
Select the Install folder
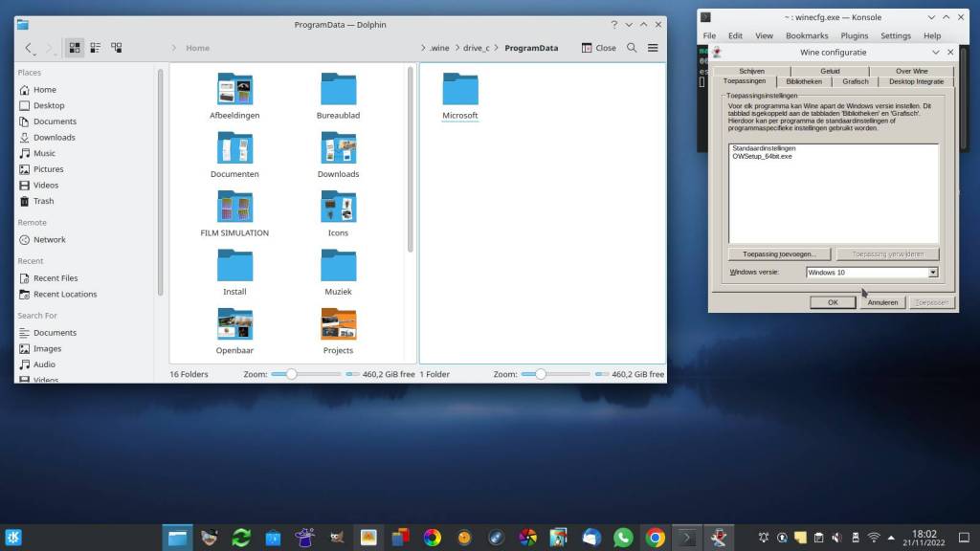click(x=234, y=272)
